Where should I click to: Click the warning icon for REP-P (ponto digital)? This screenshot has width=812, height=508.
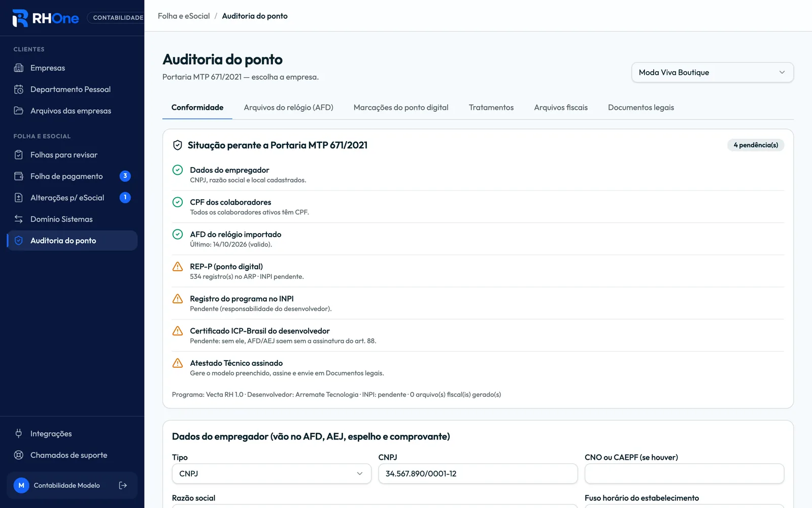point(178,267)
